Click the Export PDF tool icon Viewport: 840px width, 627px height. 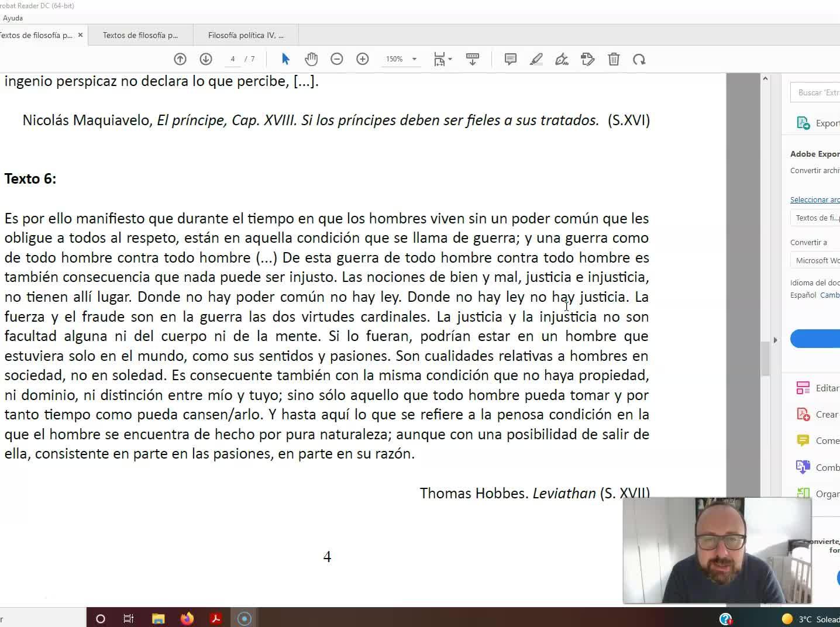tap(804, 123)
